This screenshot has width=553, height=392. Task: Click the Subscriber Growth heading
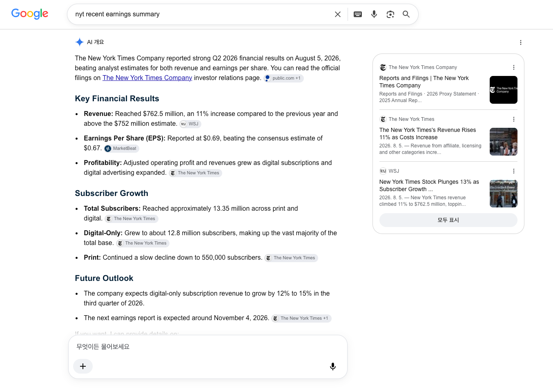[111, 193]
